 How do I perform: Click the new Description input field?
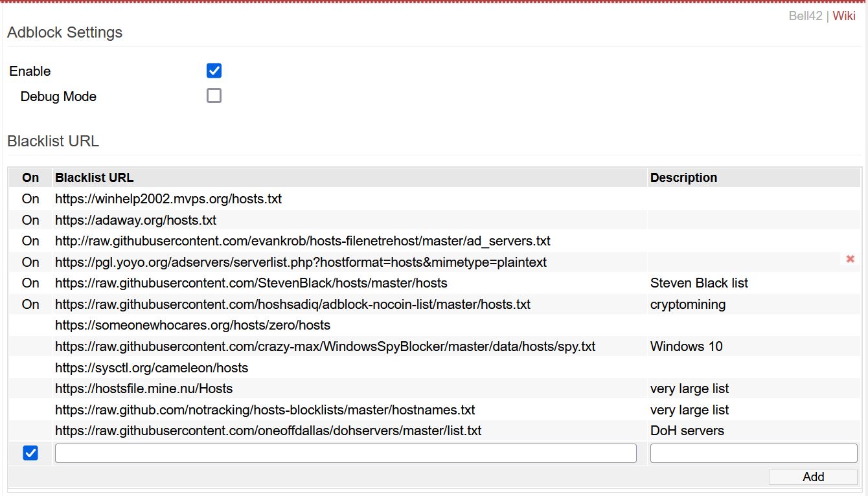pos(753,453)
